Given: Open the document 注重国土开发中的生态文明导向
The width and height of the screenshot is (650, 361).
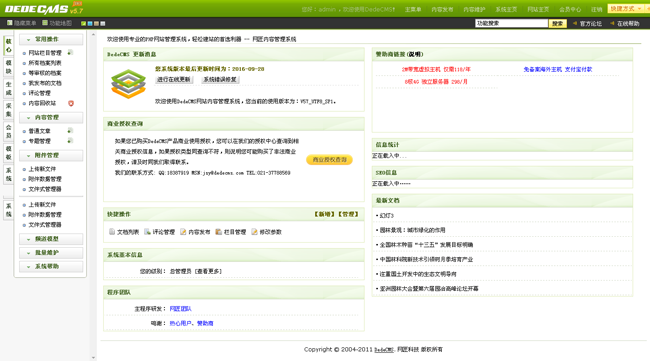Looking at the screenshot, I should pos(418,274).
